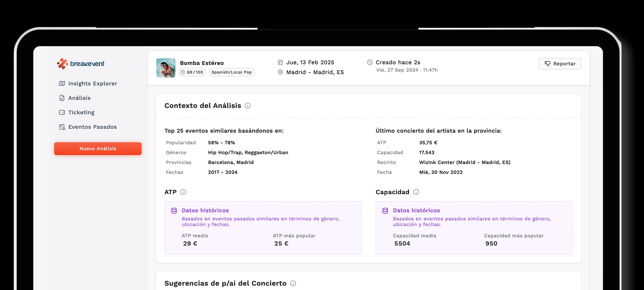
Task: Open Insights Explorer from sidebar
Action: coord(88,84)
